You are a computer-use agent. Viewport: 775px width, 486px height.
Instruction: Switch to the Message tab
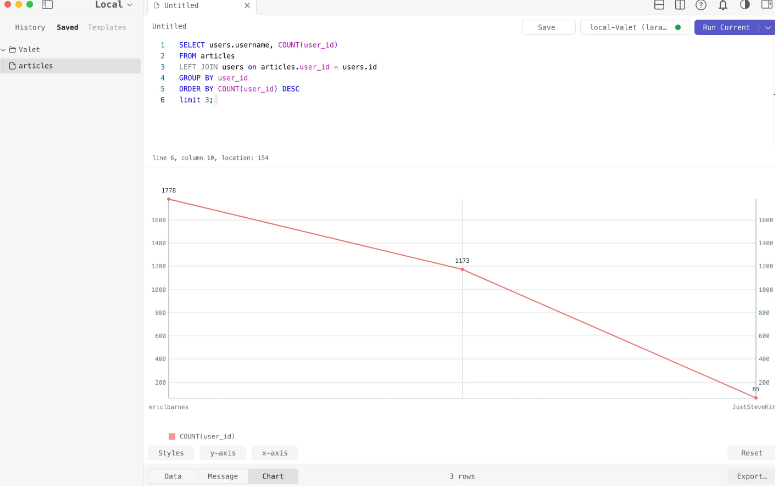point(223,476)
